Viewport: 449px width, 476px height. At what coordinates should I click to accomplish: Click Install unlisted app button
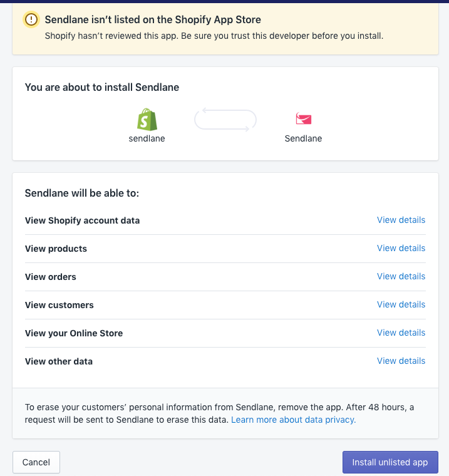coord(390,462)
